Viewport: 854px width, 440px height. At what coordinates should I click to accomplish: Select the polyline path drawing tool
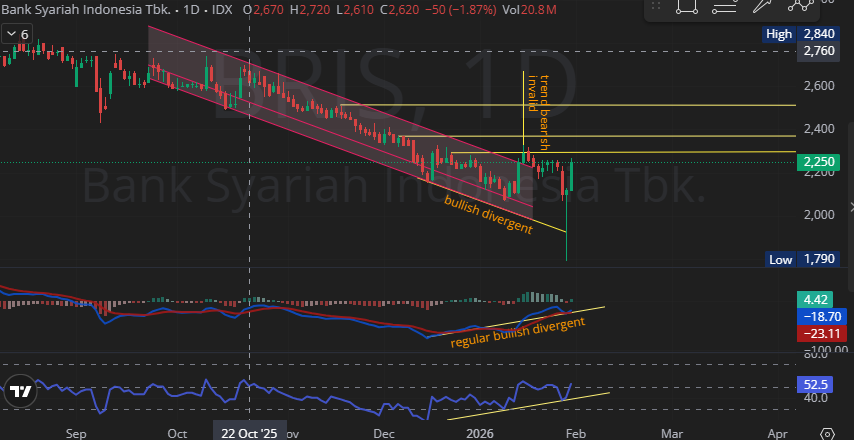(800, 4)
